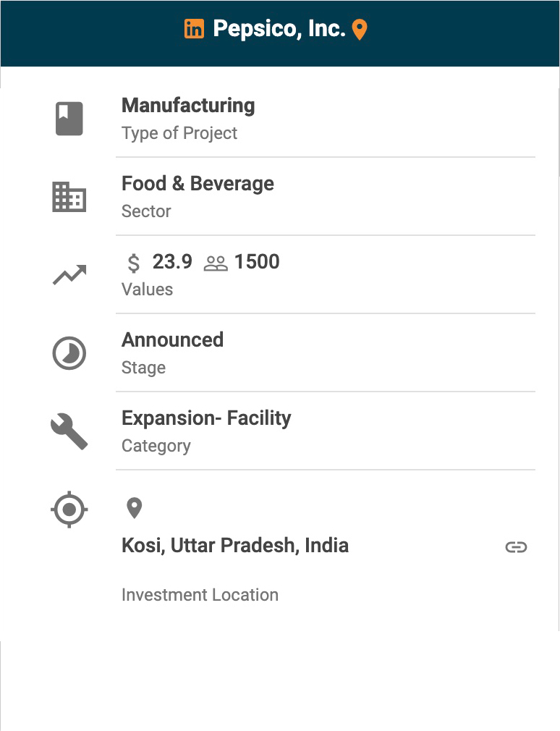Select the Manufacturing project type text
The image size is (560, 731).
(188, 106)
